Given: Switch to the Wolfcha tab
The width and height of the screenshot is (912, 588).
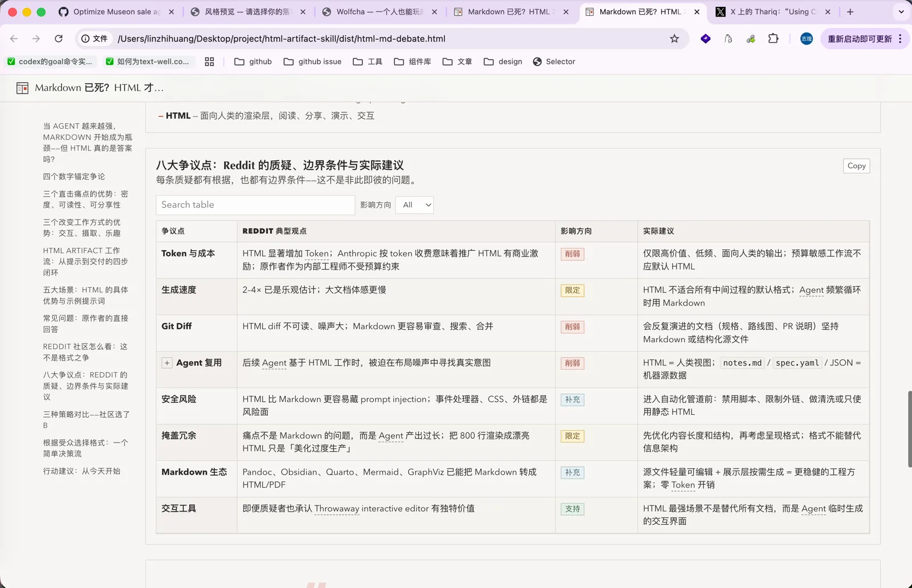Looking at the screenshot, I should [380, 11].
